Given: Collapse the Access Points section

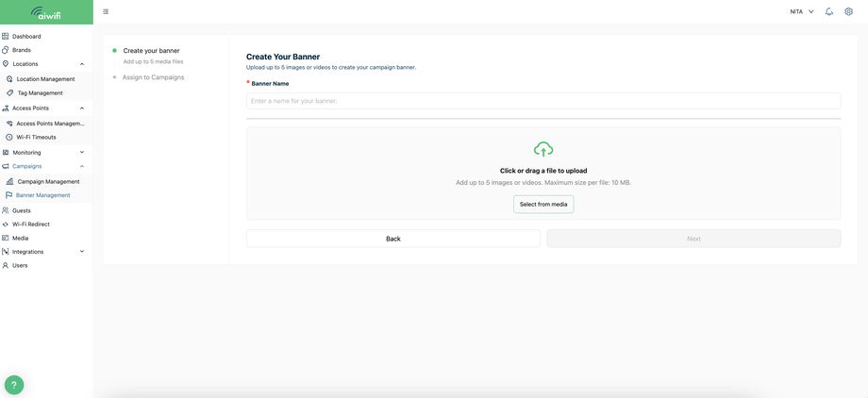Looking at the screenshot, I should (82, 108).
